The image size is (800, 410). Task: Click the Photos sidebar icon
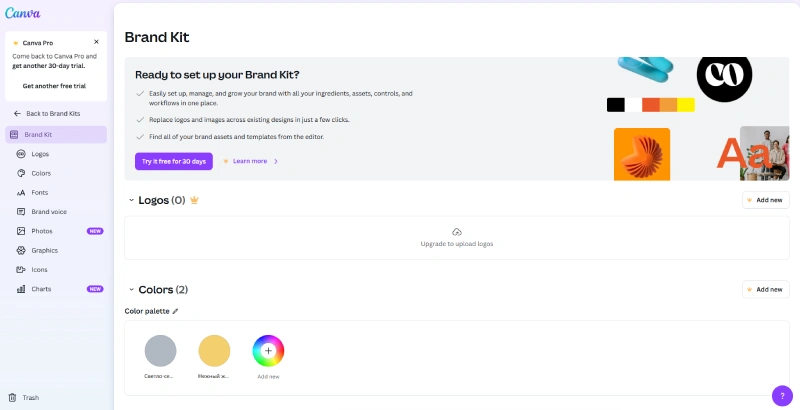(21, 231)
